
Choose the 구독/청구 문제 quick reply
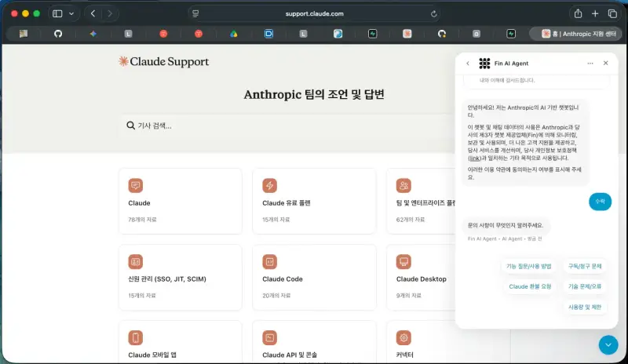coord(585,266)
